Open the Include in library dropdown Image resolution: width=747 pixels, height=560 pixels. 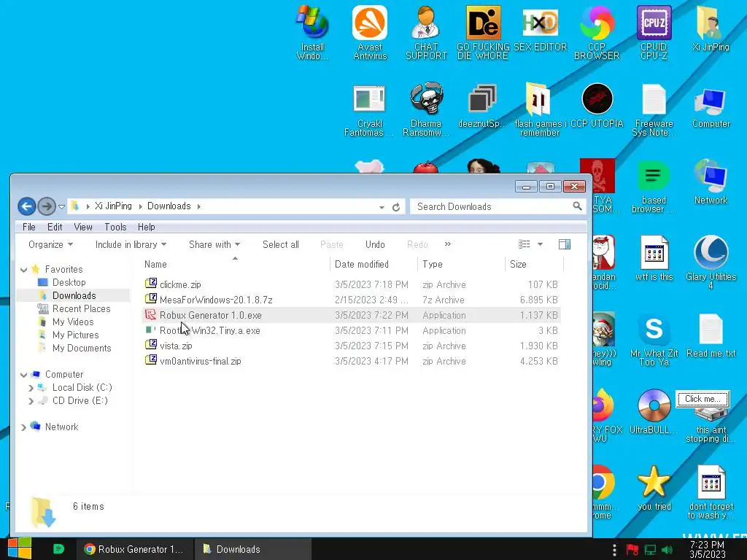131,244
